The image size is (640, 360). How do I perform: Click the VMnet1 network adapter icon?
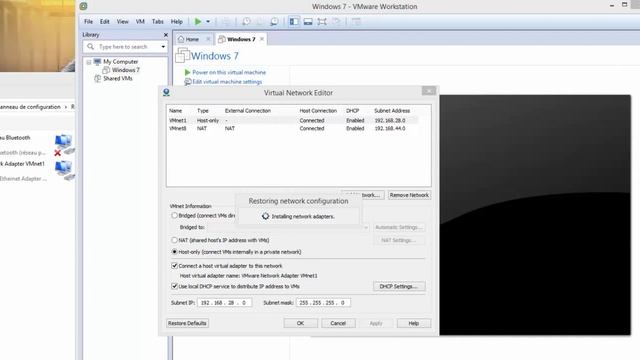click(x=64, y=170)
